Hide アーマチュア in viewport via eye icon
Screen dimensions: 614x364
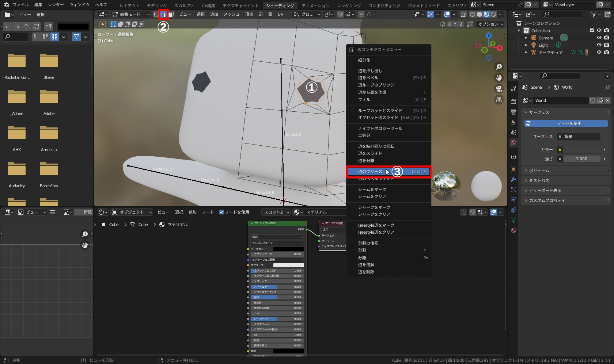[599, 52]
